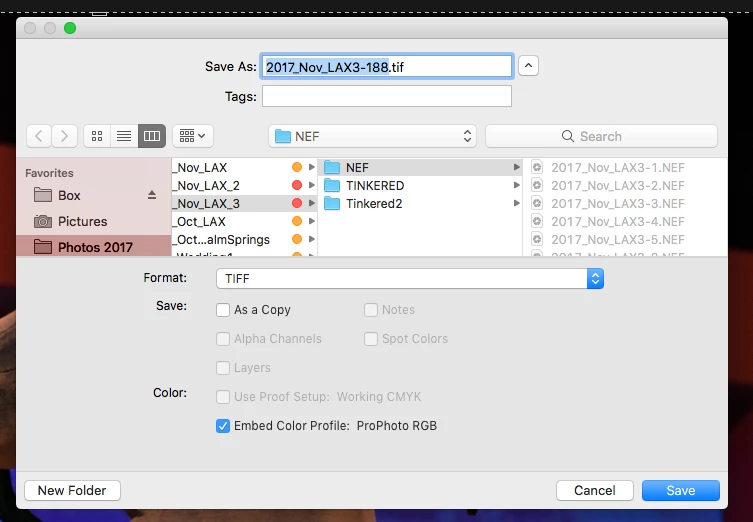Toggle the Spot Colors checkbox
The height and width of the screenshot is (522, 753).
[x=371, y=339]
